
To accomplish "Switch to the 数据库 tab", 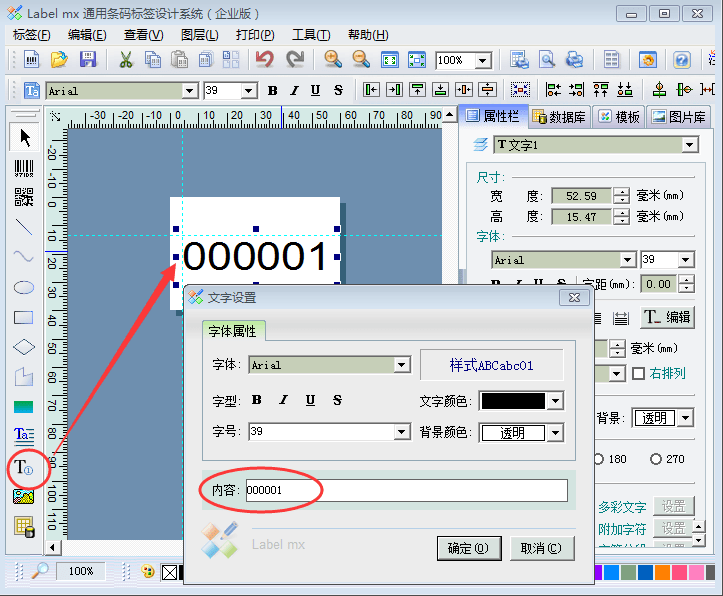I will pyautogui.click(x=558, y=117).
